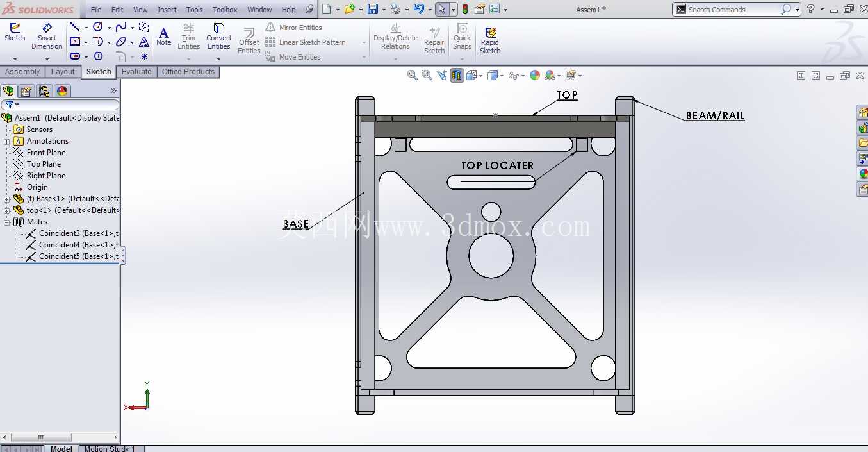Click the Mirror Entities button
868x452 pixels.
tap(294, 28)
